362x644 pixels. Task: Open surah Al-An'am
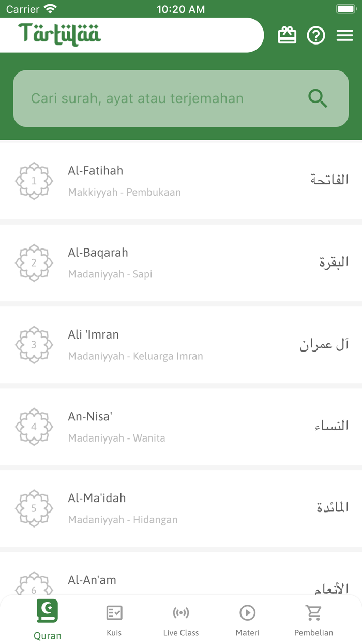coord(92,580)
